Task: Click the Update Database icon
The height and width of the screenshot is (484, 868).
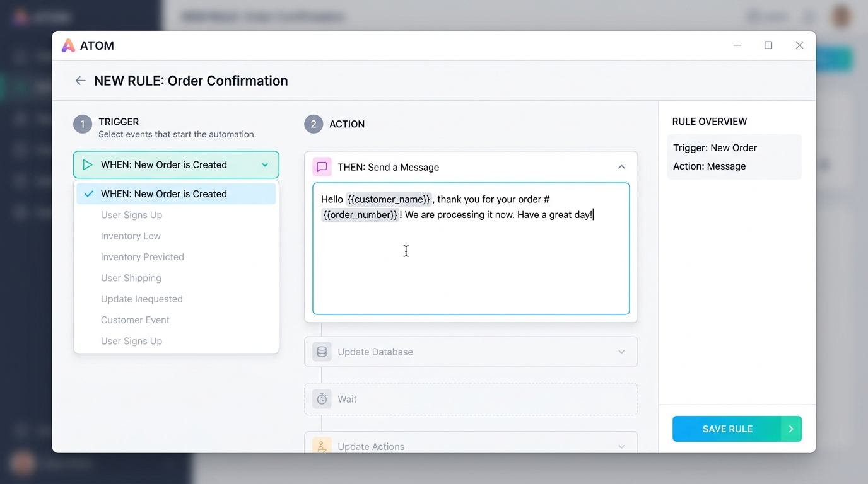Action: 322,352
